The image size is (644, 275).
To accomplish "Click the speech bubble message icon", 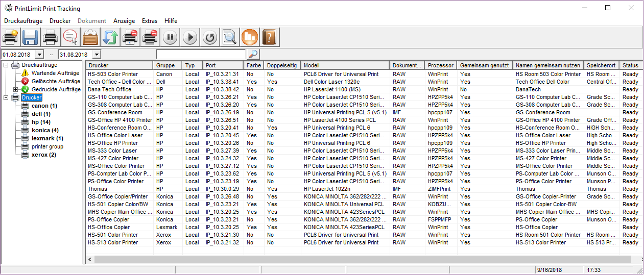I will (x=70, y=37).
